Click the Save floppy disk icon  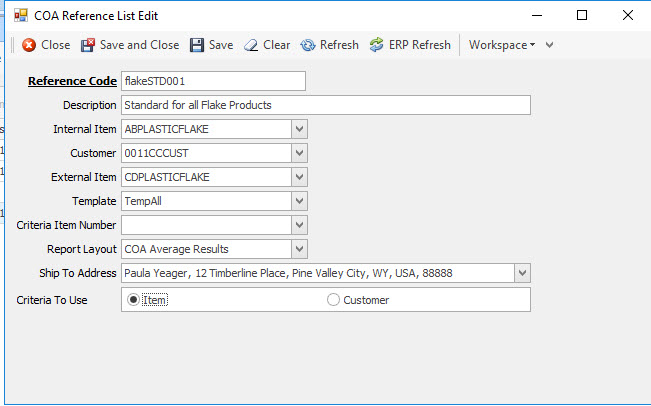pos(197,45)
